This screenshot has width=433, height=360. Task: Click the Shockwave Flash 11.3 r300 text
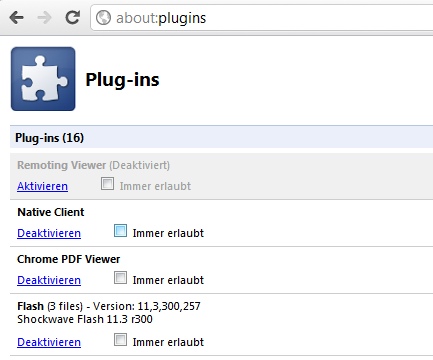tap(85, 319)
